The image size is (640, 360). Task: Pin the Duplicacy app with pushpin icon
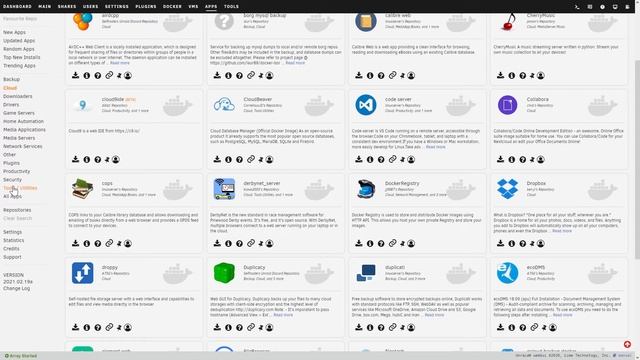pyautogui.click(x=260, y=327)
